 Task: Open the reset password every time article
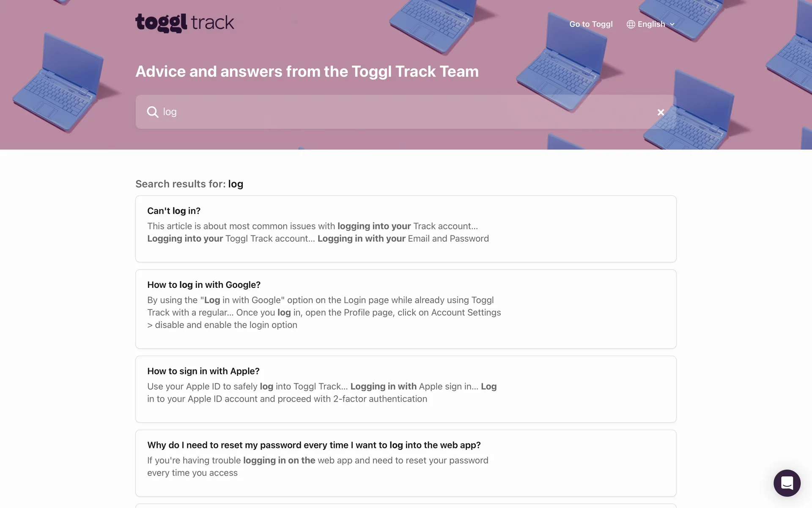(314, 445)
